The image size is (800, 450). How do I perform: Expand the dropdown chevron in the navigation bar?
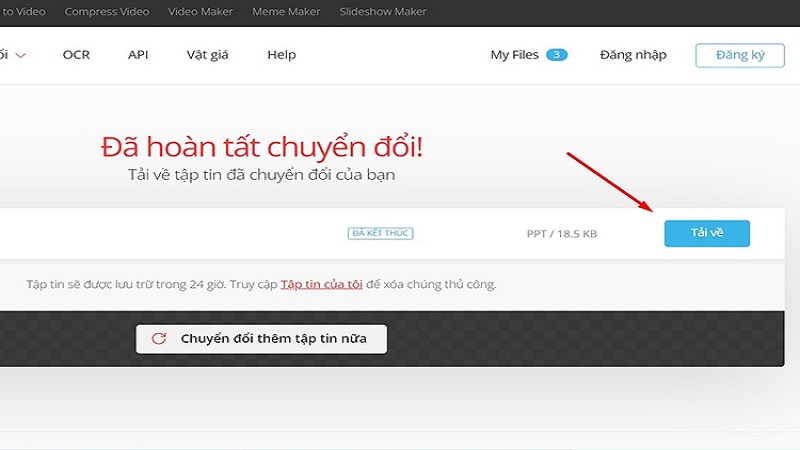tap(20, 55)
